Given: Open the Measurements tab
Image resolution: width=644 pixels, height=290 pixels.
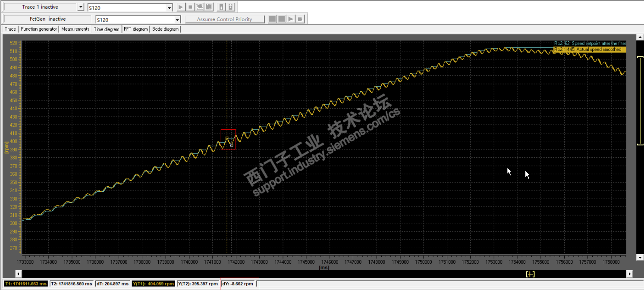Looking at the screenshot, I should point(75,29).
